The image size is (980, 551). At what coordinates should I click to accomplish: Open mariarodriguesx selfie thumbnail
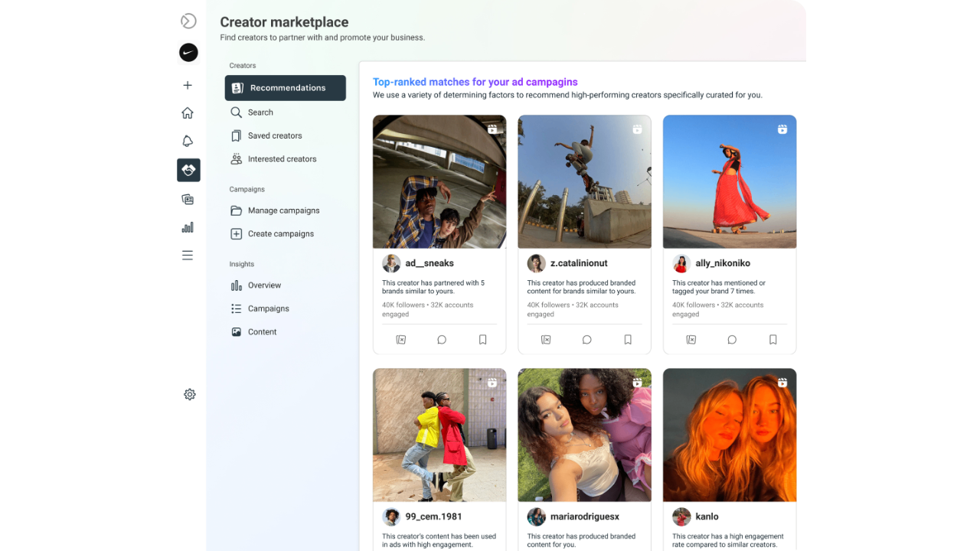[x=584, y=435]
